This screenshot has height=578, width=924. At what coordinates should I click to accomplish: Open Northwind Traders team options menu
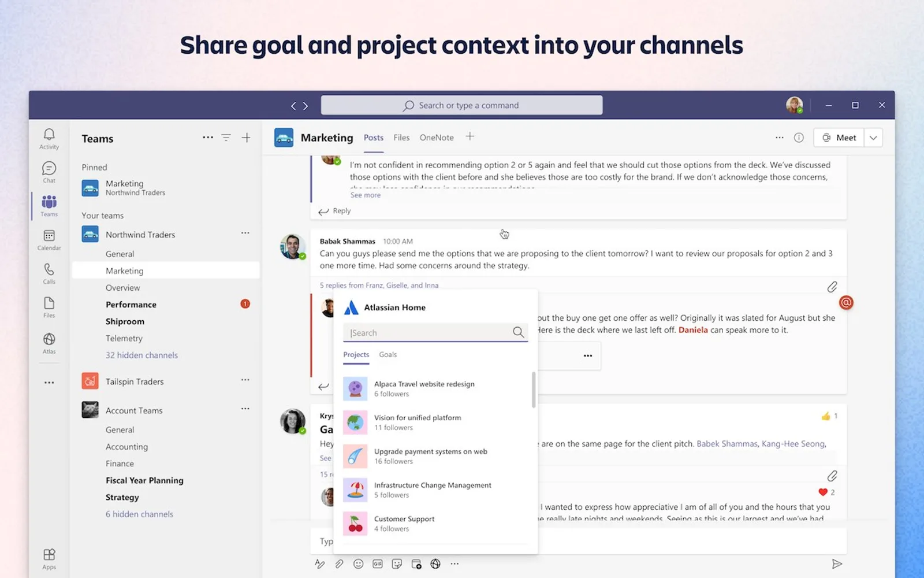245,233
